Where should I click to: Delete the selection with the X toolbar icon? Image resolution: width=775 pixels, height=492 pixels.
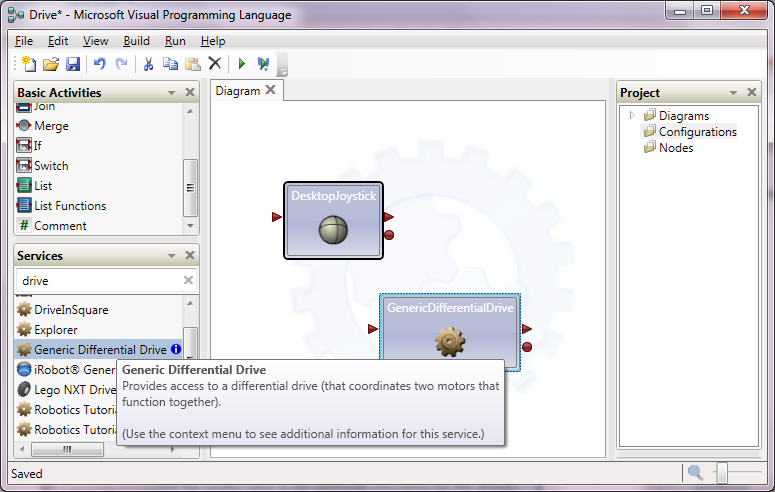tap(215, 63)
